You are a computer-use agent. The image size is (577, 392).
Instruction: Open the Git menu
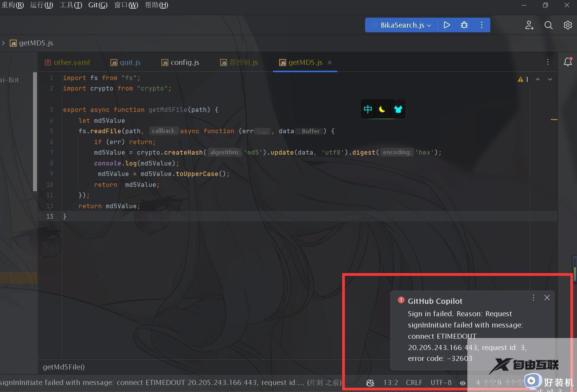98,5
